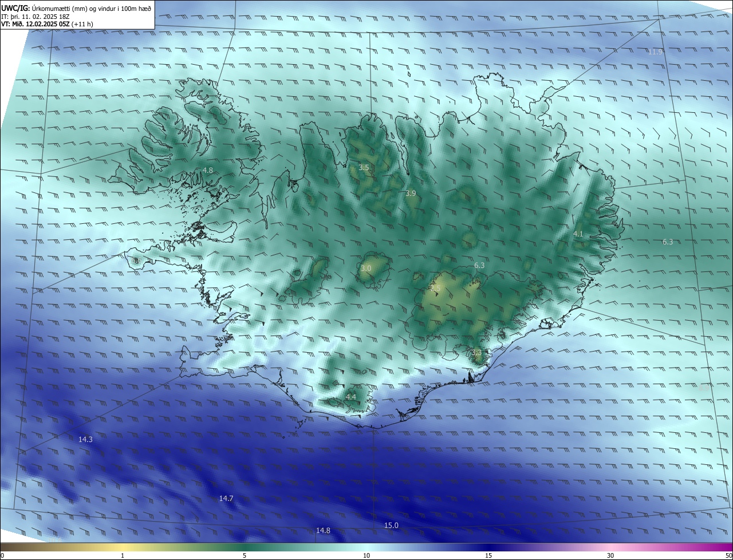Click the 14.8 value label

[323, 530]
